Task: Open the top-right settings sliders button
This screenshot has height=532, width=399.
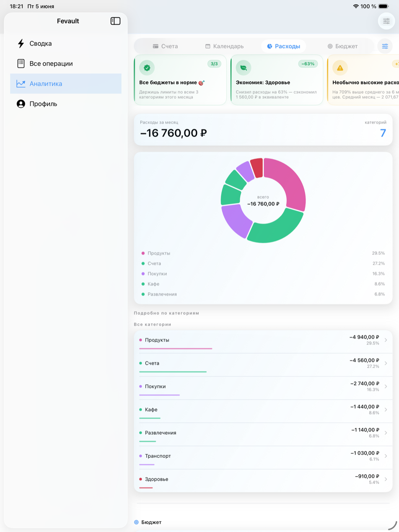Action: coord(386,21)
